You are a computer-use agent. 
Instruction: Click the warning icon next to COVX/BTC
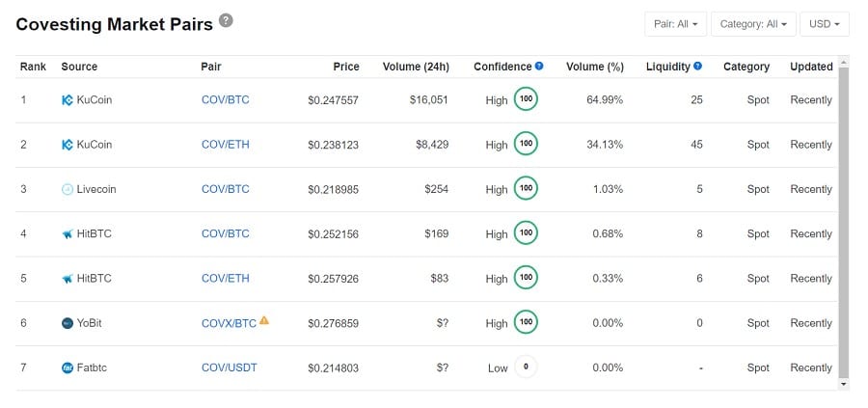pos(263,320)
